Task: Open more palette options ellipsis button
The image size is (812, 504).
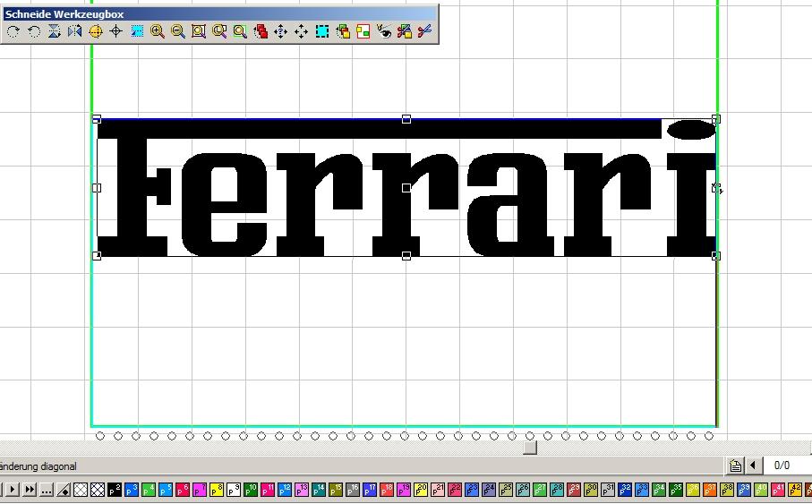Action: point(47,490)
